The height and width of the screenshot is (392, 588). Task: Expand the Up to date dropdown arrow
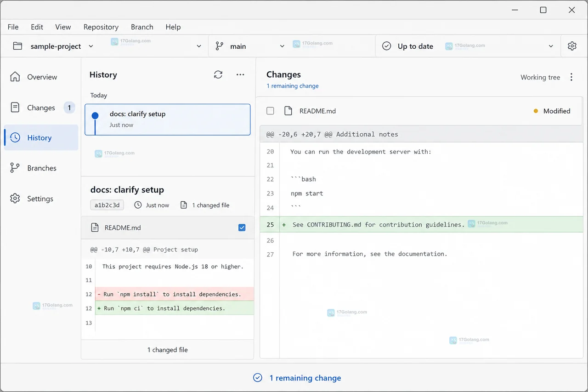coord(551,46)
